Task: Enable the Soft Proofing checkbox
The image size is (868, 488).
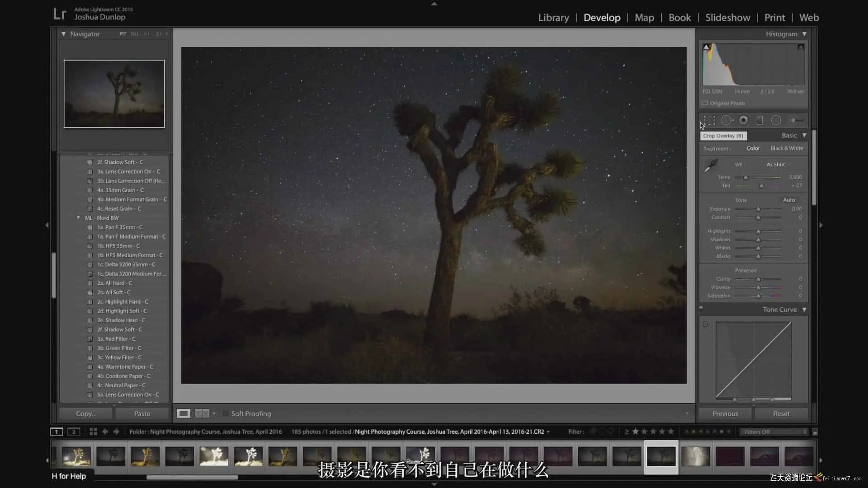Action: coord(226,413)
